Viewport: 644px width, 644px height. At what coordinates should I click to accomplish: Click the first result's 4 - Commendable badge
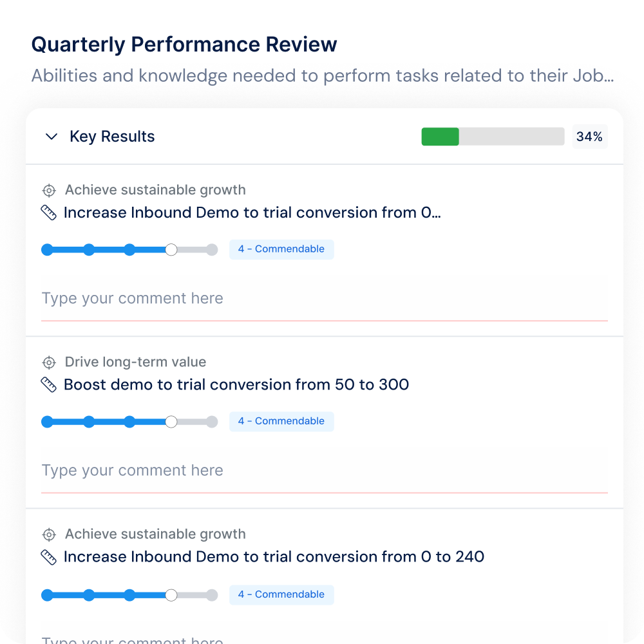[281, 249]
